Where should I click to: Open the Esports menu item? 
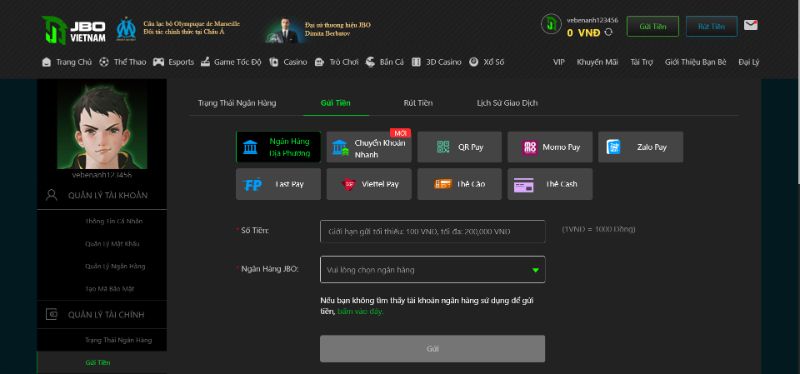(x=173, y=62)
